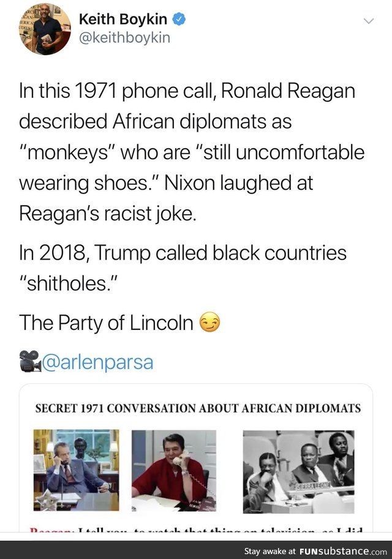
Task: Click the blue verified badge
Action: (x=179, y=20)
